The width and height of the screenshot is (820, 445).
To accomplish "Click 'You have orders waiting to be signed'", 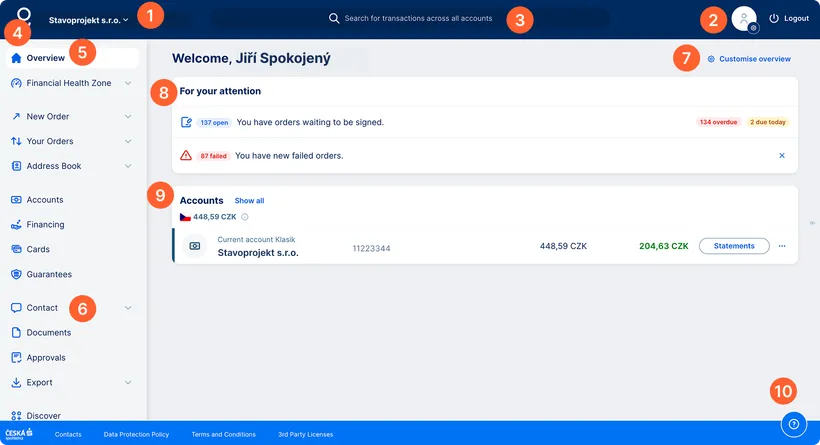I will tap(310, 122).
